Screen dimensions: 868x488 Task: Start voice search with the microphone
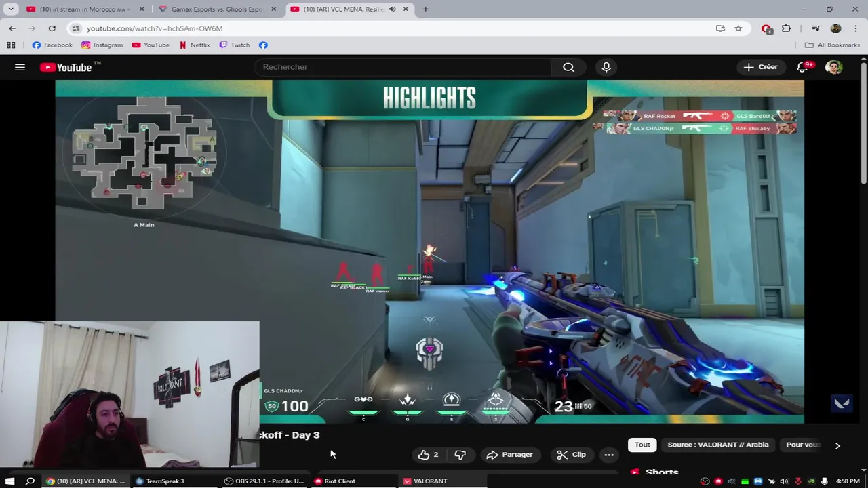(x=606, y=67)
